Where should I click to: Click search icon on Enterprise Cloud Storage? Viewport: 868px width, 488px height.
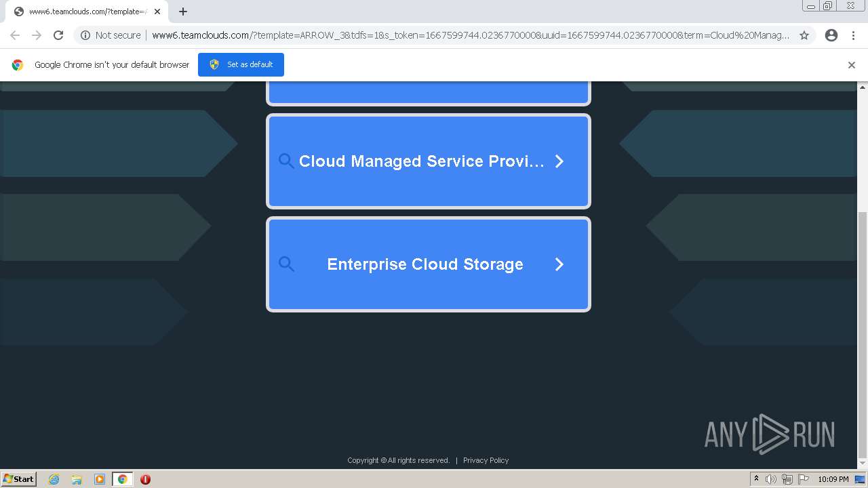(286, 264)
